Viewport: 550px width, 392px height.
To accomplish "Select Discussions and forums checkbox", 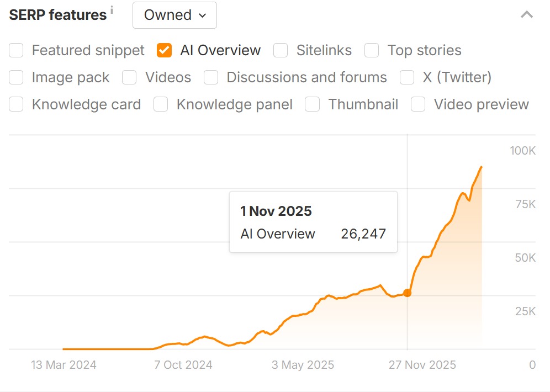I will (211, 77).
